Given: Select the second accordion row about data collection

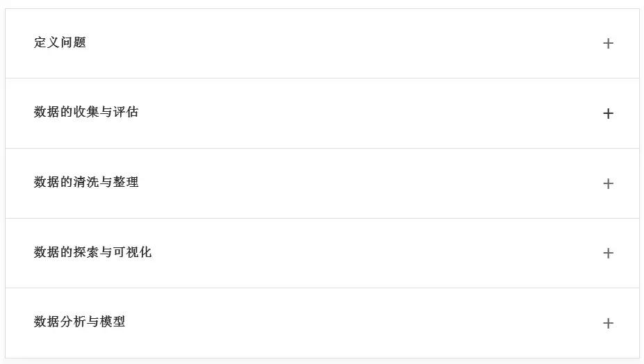Looking at the screenshot, I should [x=322, y=113].
